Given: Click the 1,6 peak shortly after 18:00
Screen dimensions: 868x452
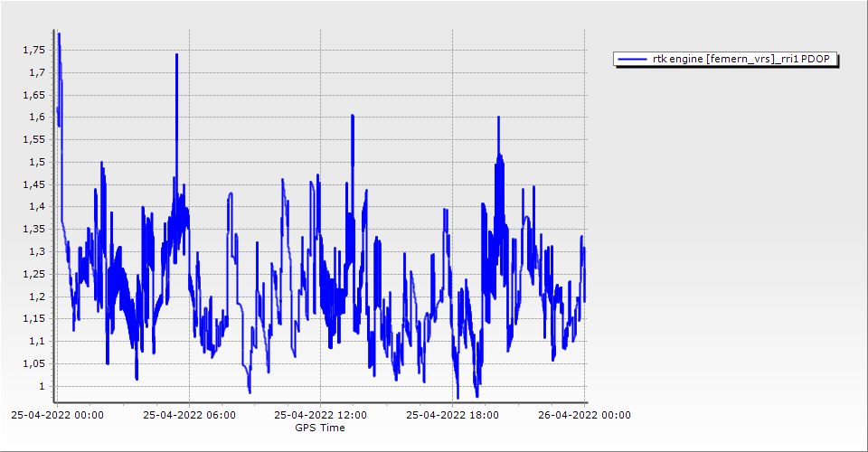Looking at the screenshot, I should [x=497, y=118].
